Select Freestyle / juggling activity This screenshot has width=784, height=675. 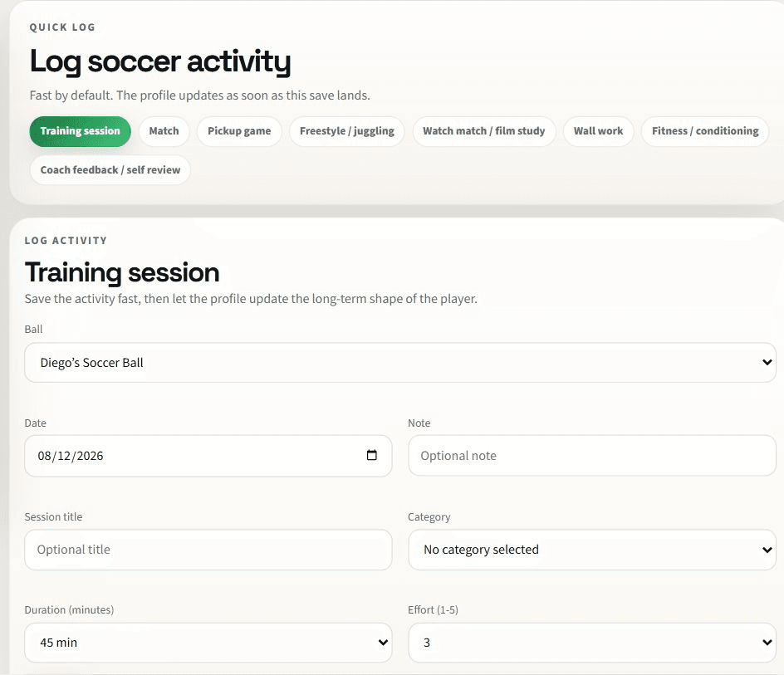(x=347, y=131)
